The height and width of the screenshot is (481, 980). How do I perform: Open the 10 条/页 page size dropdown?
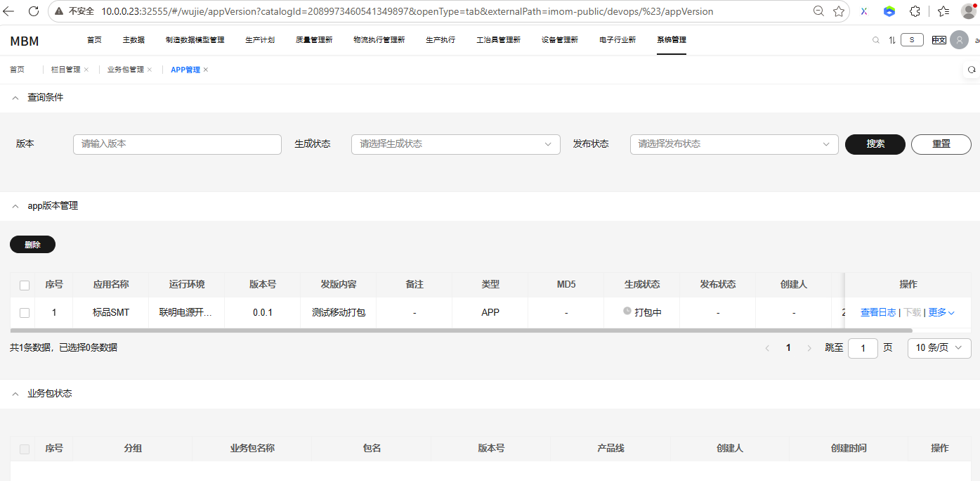940,348
